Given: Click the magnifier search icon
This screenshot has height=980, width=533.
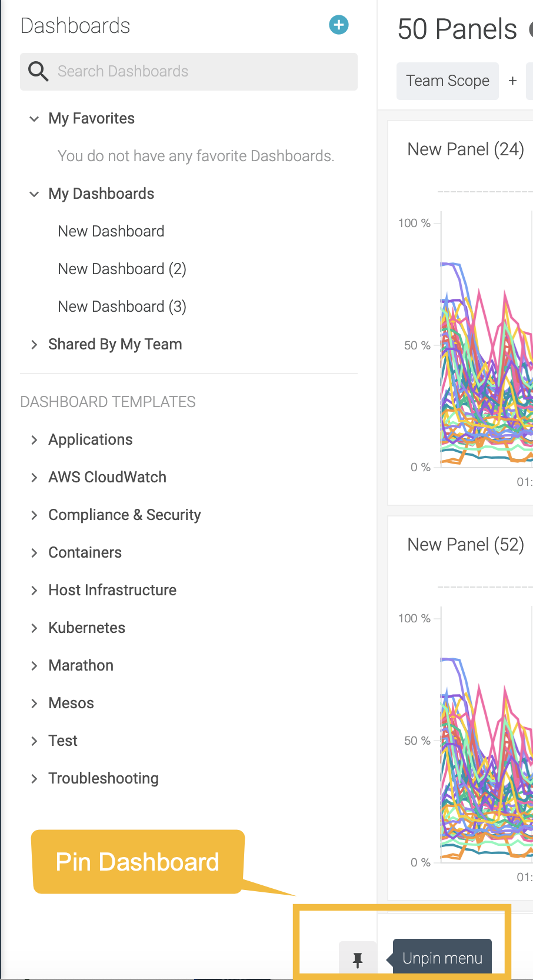Looking at the screenshot, I should point(38,71).
